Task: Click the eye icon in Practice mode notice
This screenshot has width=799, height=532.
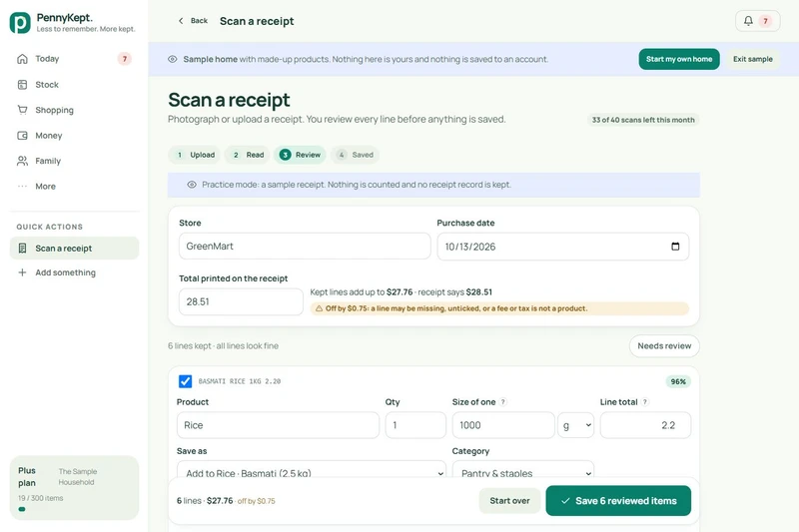Action: (192, 185)
